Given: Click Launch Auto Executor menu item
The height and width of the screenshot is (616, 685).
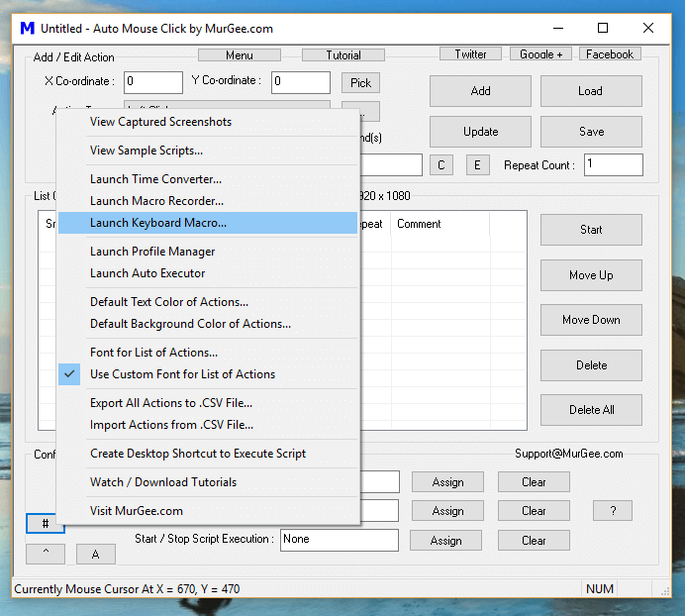Looking at the screenshot, I should tap(208, 273).
